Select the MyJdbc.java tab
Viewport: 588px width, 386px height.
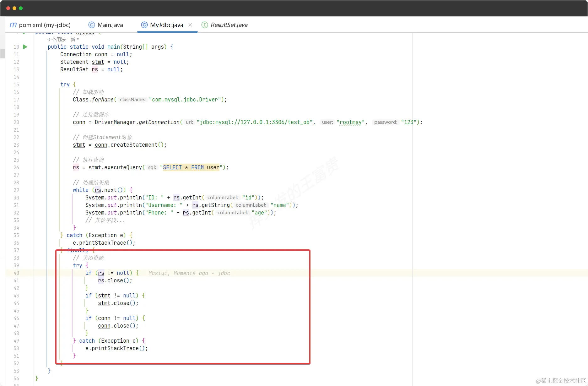(167, 25)
